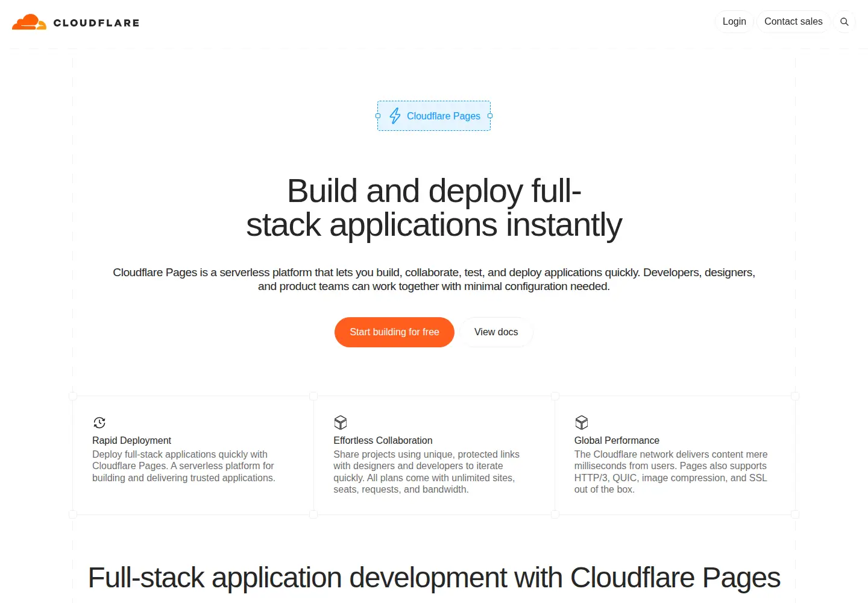Select the Effortless Collaboration heading
The image size is (868, 603).
coord(383,440)
